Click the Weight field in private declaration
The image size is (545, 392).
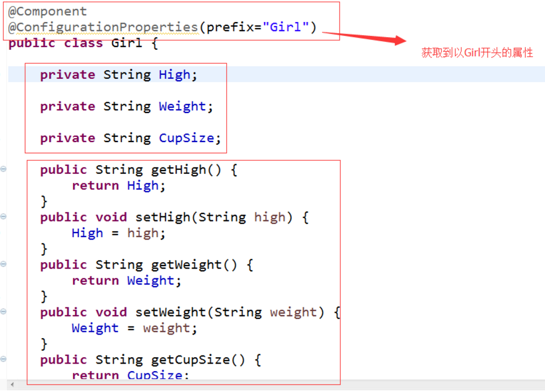[x=182, y=107]
